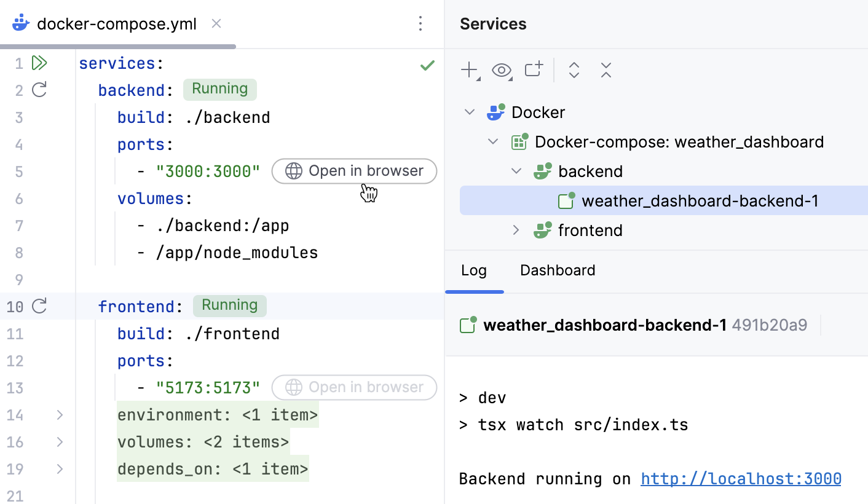Collapse all services tree nodes
Image resolution: width=868 pixels, height=504 pixels.
[606, 70]
